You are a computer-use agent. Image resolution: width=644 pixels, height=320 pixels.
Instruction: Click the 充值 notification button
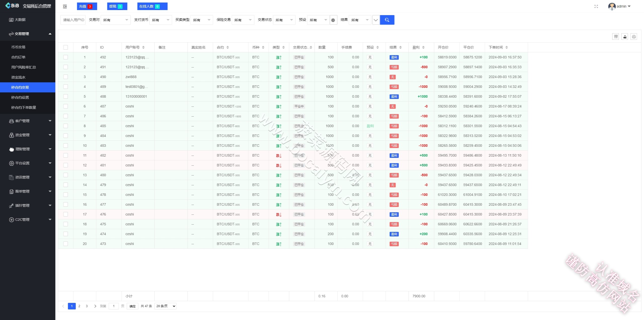[87, 6]
